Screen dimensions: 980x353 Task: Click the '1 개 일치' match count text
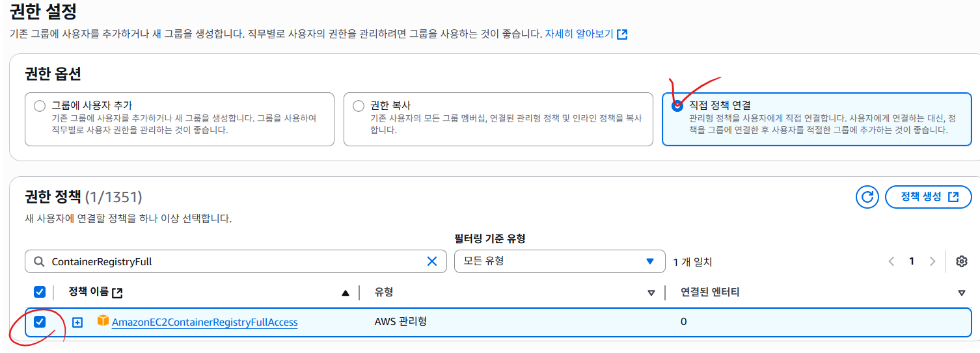point(693,262)
